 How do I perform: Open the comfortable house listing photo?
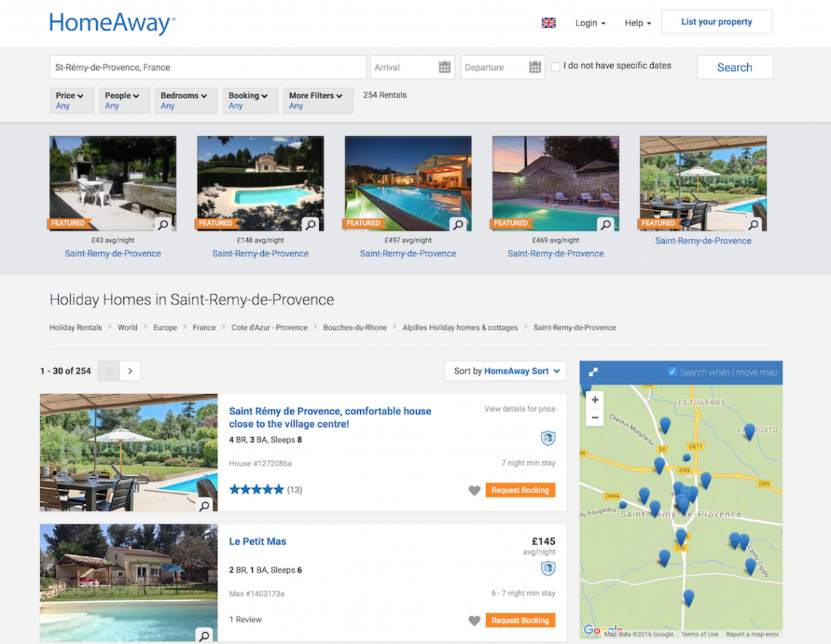[129, 453]
